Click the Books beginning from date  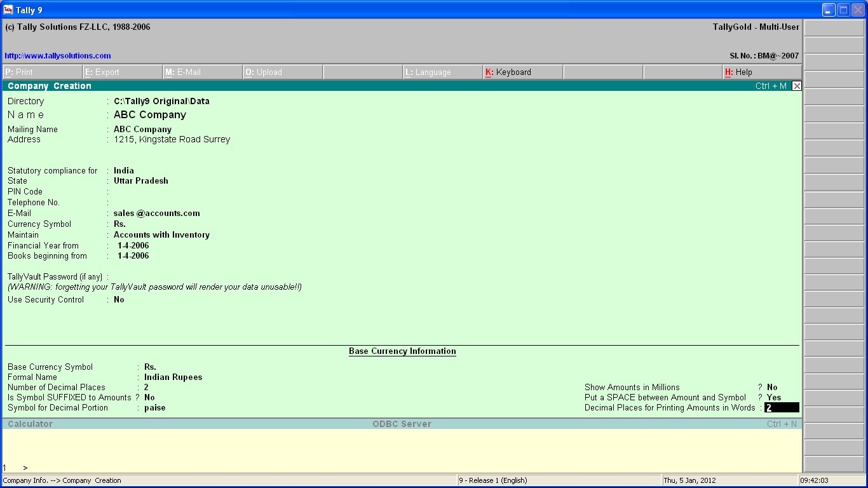click(133, 256)
